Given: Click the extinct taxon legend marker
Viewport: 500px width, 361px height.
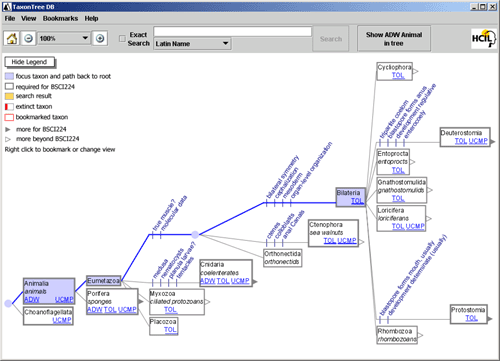Looking at the screenshot, I should coord(9,107).
